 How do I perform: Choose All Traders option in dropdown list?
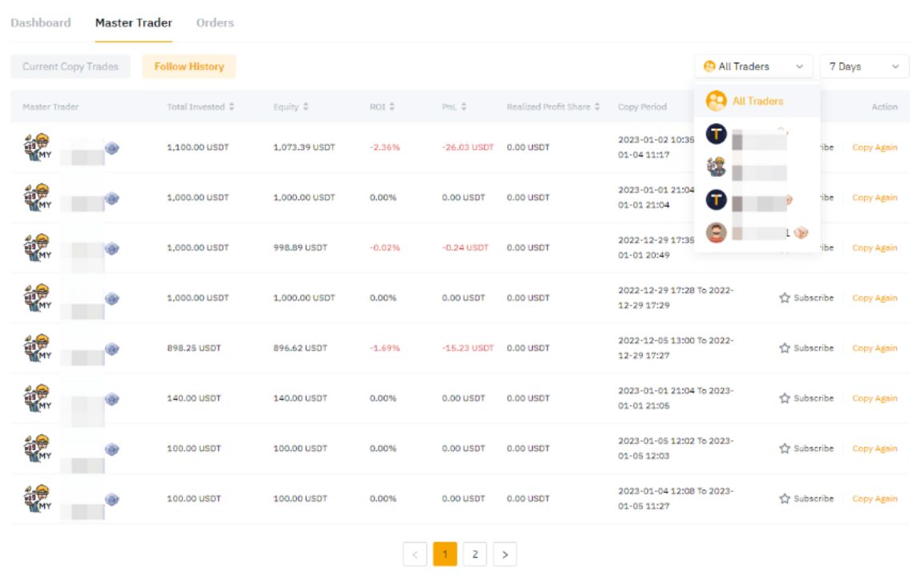(757, 102)
